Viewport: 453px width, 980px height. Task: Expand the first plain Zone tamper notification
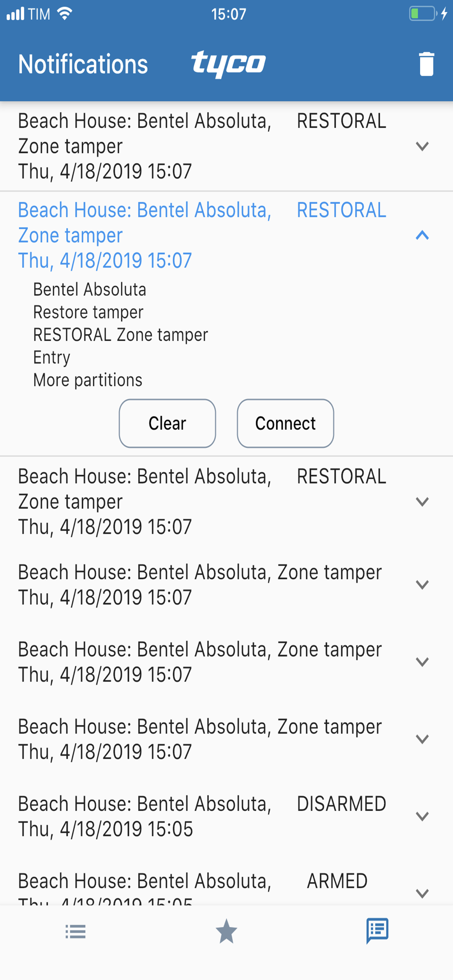[422, 585]
